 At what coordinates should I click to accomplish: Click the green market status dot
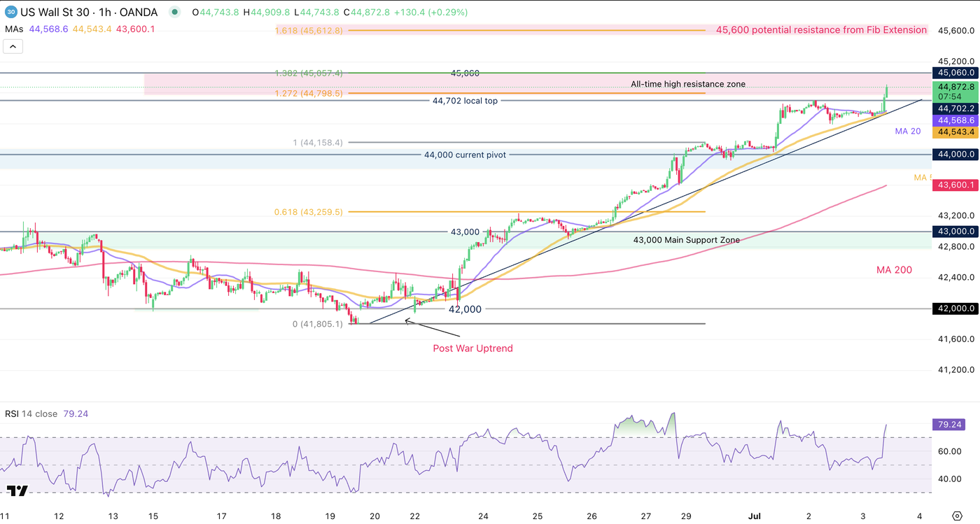(174, 13)
